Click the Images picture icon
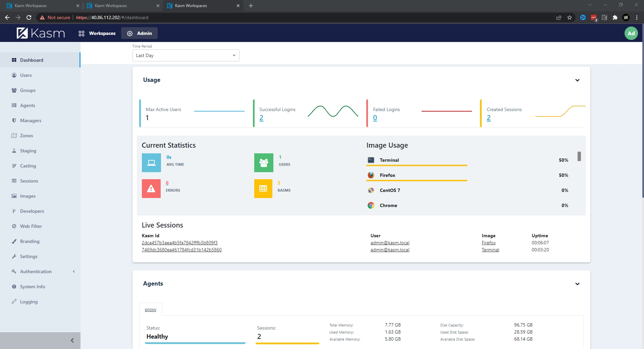Viewport: 644px width, 349px height. coord(14,196)
